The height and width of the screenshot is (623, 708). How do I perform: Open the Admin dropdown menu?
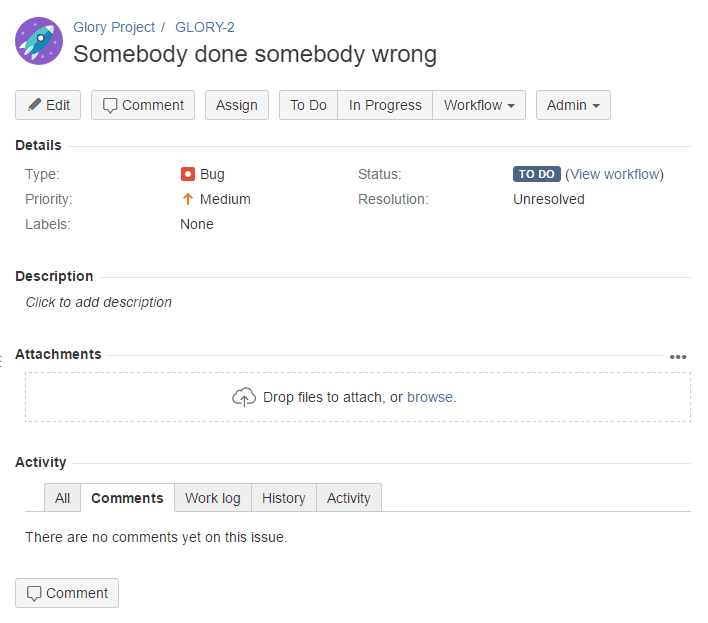(573, 105)
